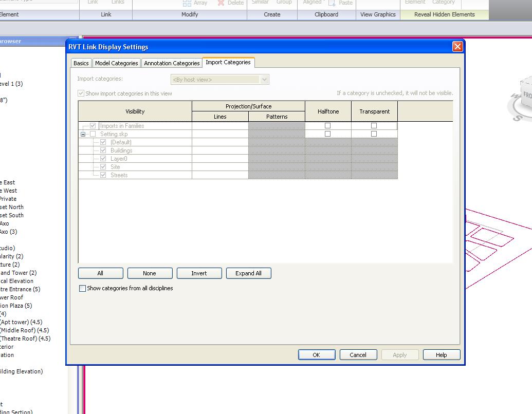Toggle the Streets layer checkbox
The image size is (532, 414).
[103, 175]
